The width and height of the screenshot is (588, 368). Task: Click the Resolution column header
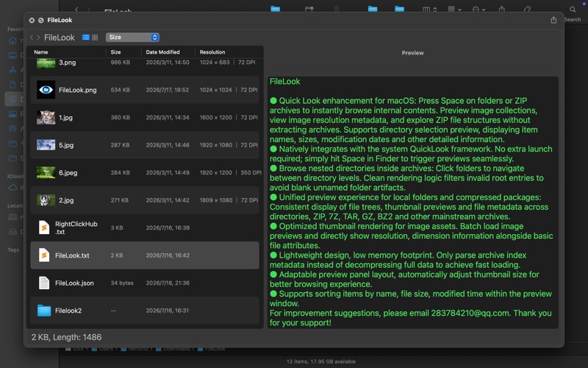pos(212,52)
